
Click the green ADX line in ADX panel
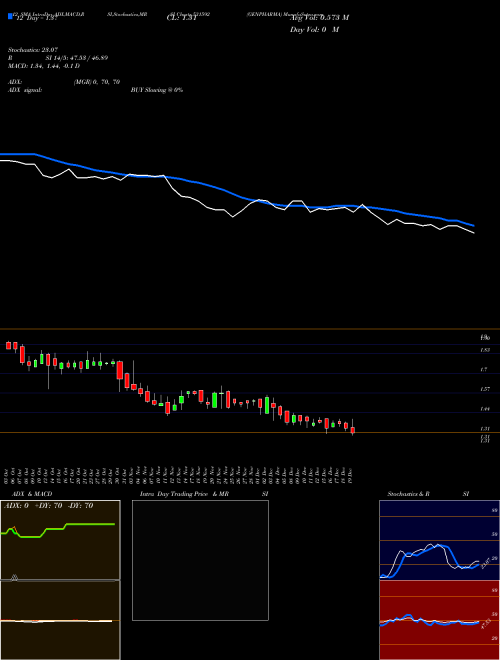58,529
